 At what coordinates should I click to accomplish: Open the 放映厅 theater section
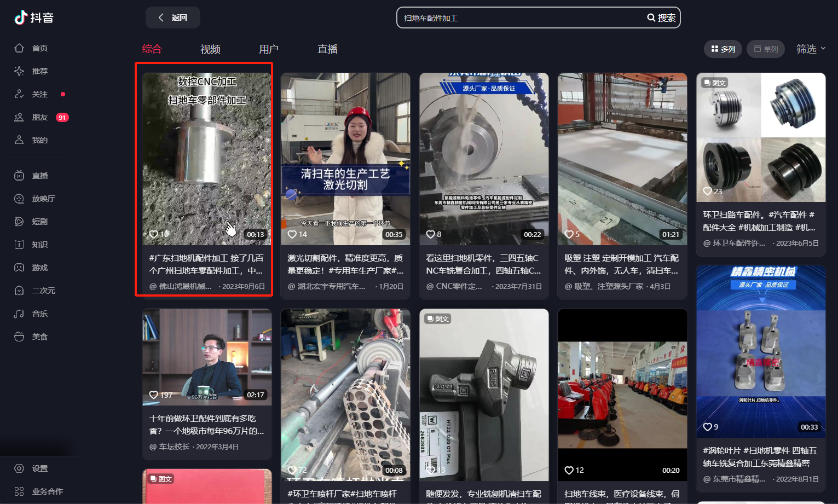pyautogui.click(x=43, y=199)
